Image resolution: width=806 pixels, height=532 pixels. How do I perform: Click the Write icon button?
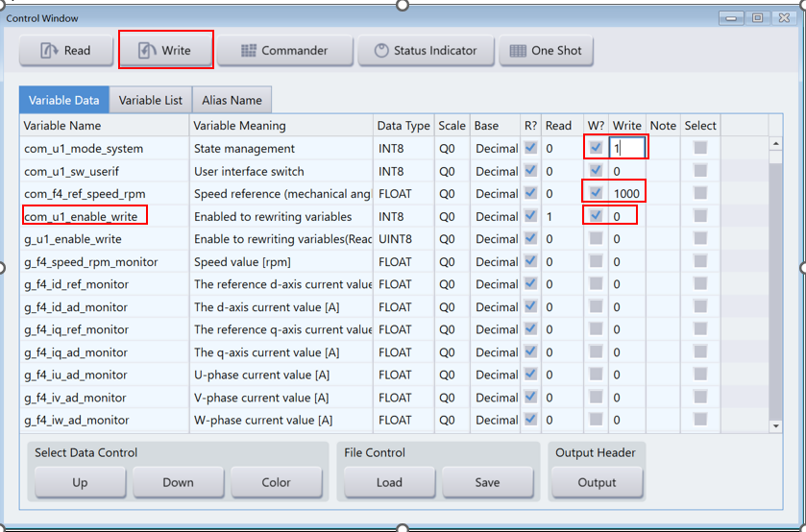pyautogui.click(x=165, y=51)
